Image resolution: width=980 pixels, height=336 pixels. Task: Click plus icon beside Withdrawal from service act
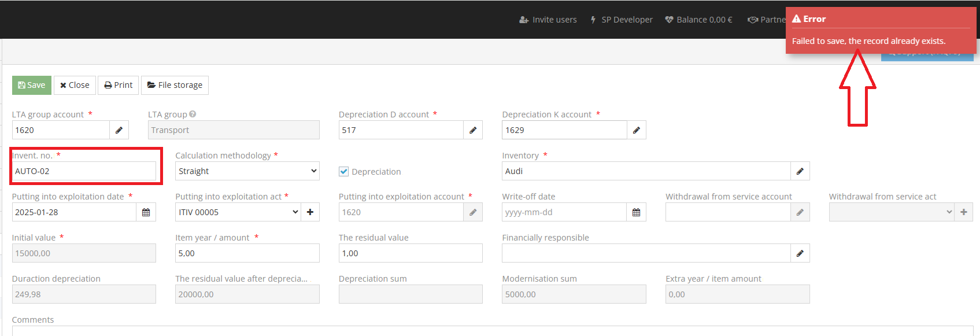click(964, 212)
